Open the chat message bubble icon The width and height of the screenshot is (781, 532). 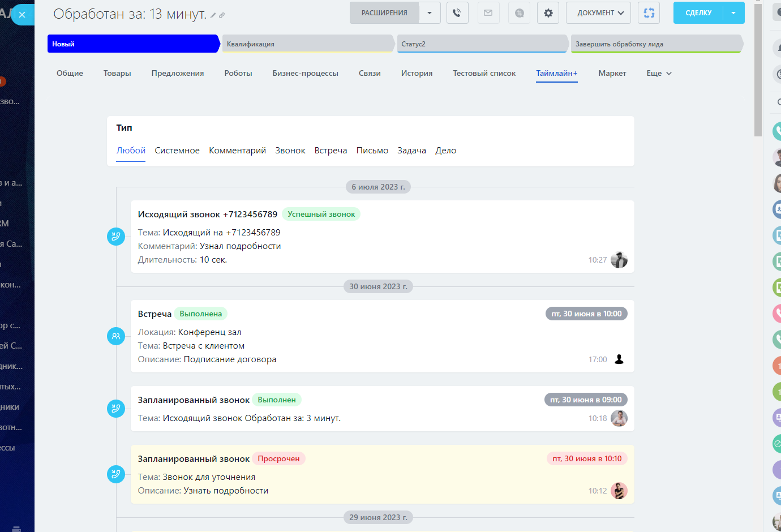pos(519,13)
